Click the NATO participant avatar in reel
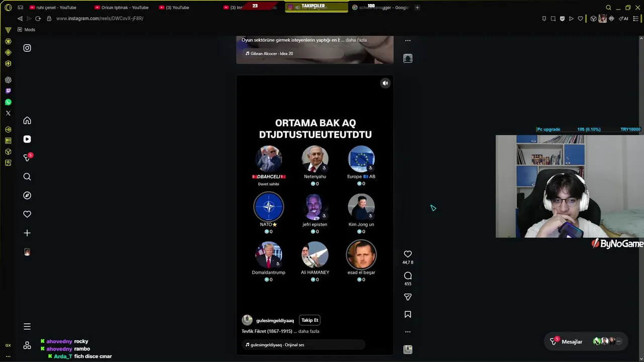The height and width of the screenshot is (362, 644). (x=269, y=207)
